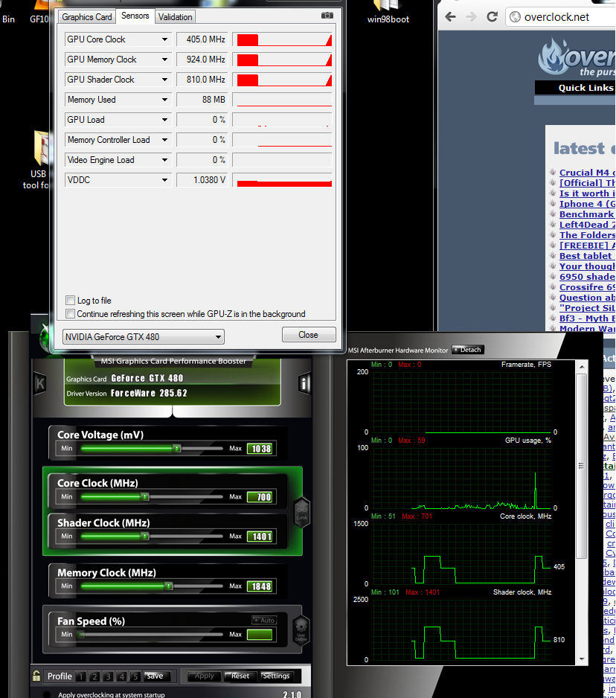The width and height of the screenshot is (616, 698).
Task: Select the Sensors tab
Action: coord(135,16)
